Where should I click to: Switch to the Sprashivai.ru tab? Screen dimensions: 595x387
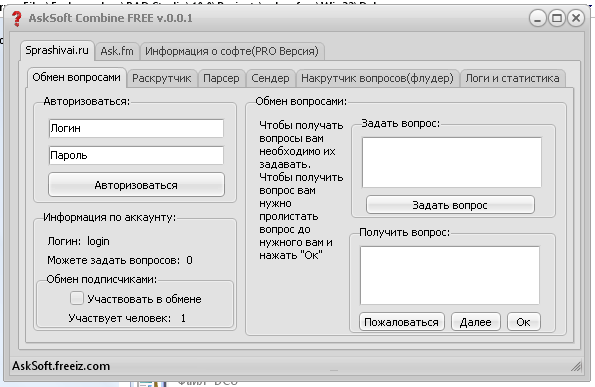57,50
